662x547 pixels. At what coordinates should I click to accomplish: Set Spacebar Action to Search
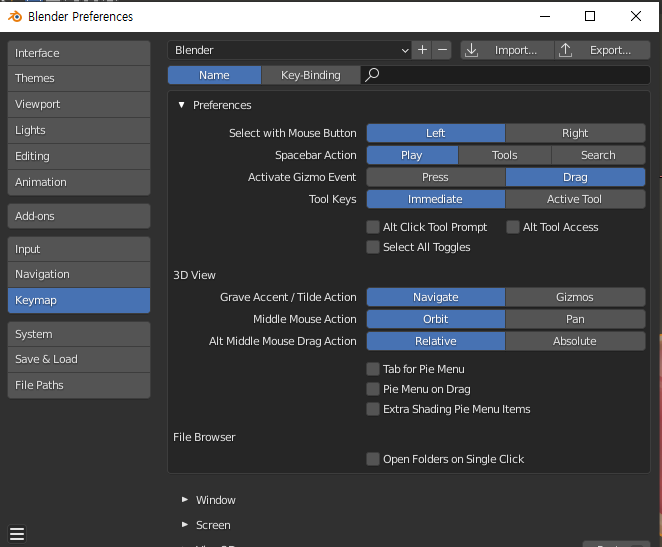point(598,155)
